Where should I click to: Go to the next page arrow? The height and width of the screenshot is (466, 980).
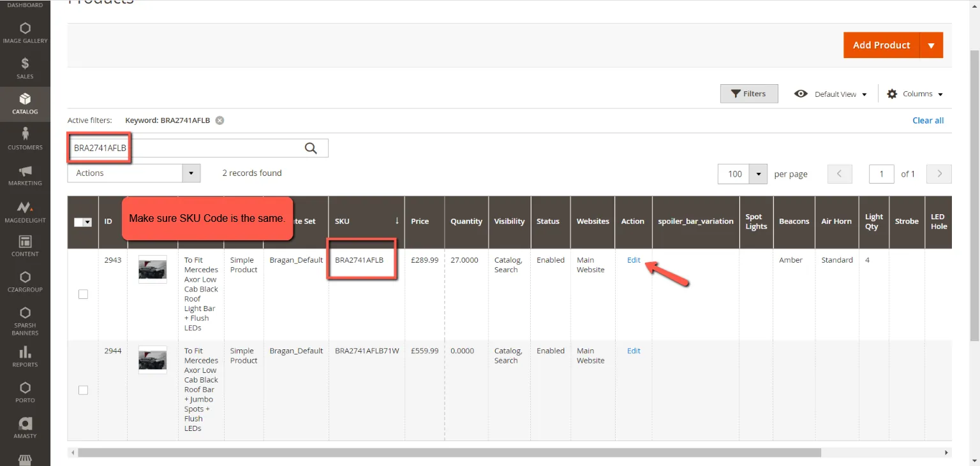coord(939,174)
